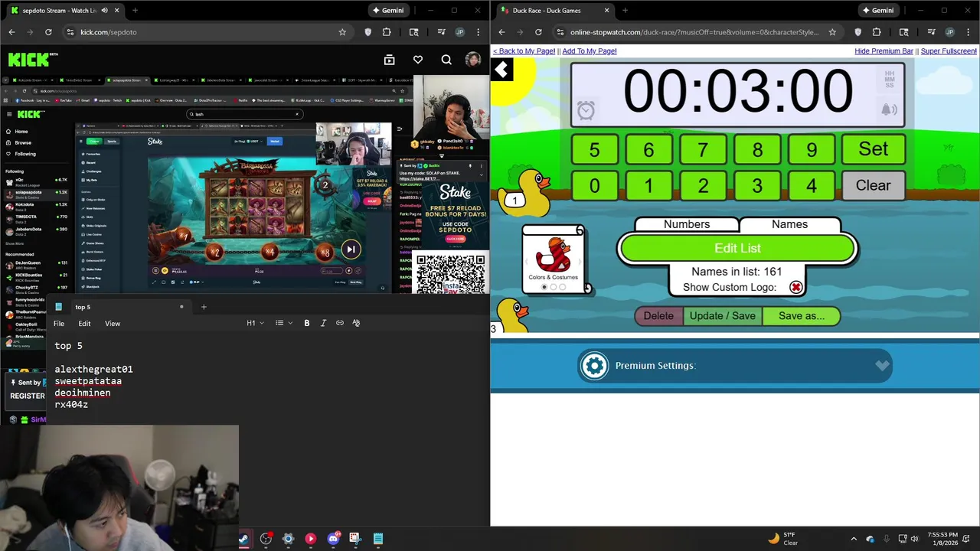Click the Delete list button

[658, 316]
